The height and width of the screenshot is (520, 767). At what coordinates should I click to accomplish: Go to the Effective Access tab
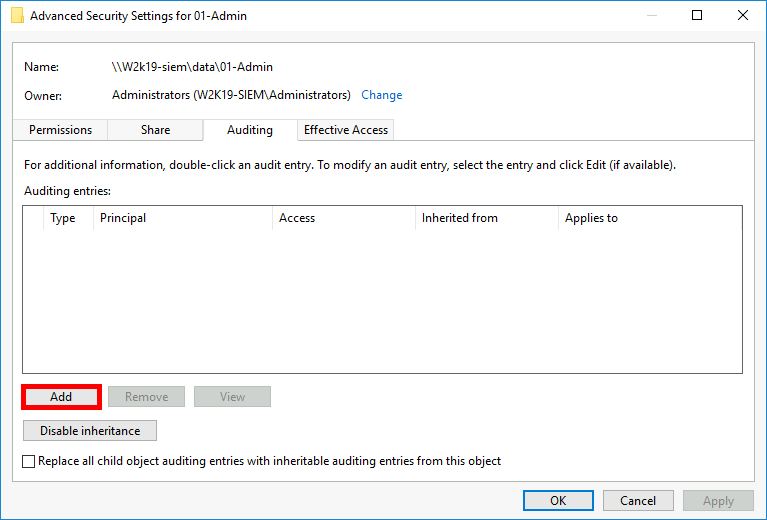point(345,130)
